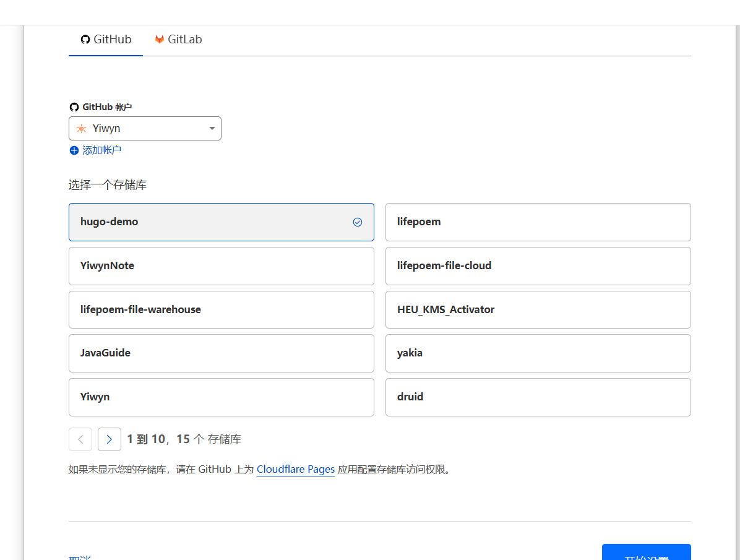Select the hugo-demo repository
The image size is (740, 560).
coord(222,222)
